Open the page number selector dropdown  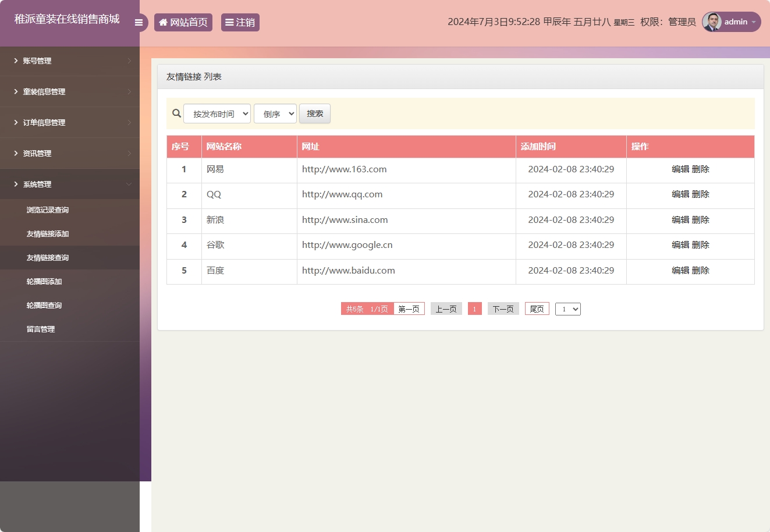point(567,308)
